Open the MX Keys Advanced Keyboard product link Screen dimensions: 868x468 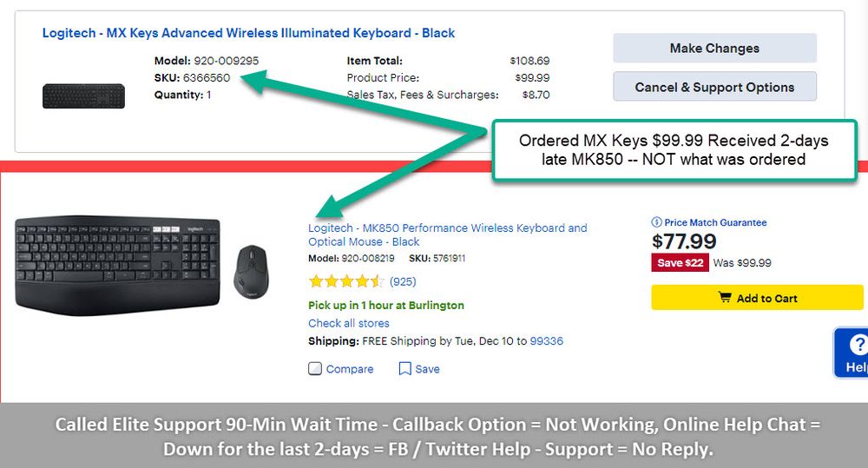tap(248, 33)
